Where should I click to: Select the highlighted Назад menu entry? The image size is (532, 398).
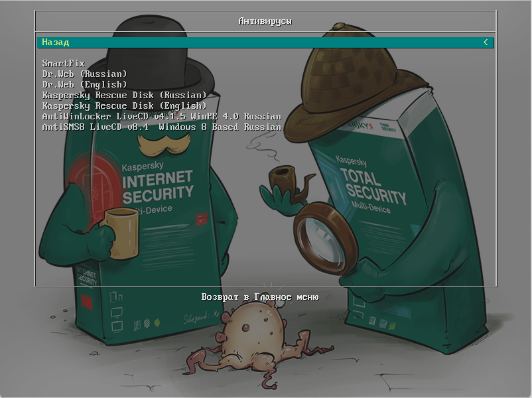pyautogui.click(x=56, y=42)
